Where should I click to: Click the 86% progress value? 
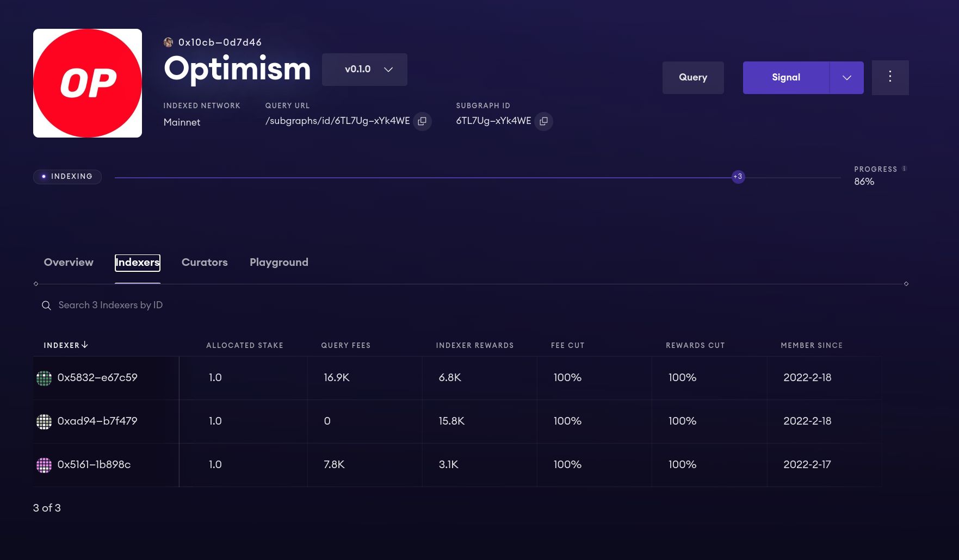pos(864,182)
